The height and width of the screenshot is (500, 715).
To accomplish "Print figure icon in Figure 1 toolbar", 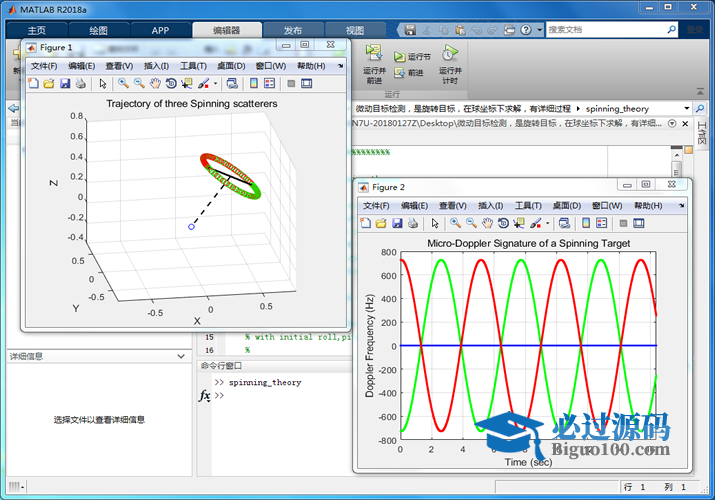I will [81, 83].
